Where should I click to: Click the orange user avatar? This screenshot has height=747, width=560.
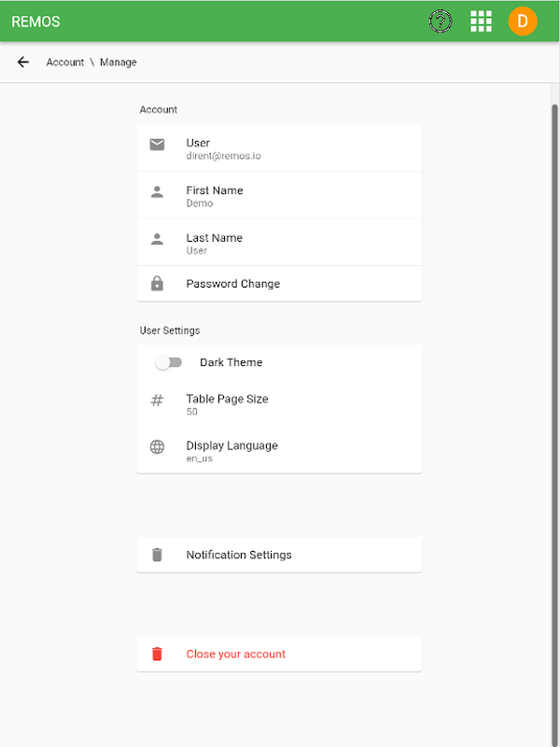click(x=523, y=21)
